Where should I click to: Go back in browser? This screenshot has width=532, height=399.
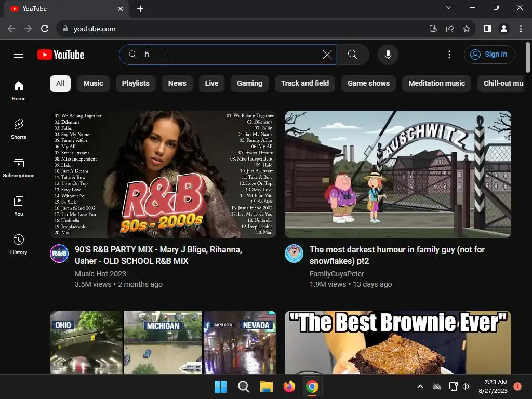click(x=11, y=29)
